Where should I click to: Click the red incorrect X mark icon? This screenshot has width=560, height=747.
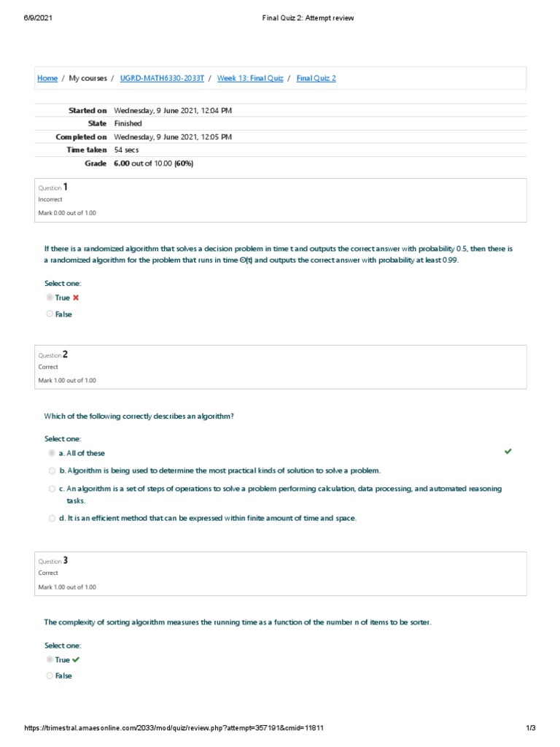pyautogui.click(x=76, y=298)
